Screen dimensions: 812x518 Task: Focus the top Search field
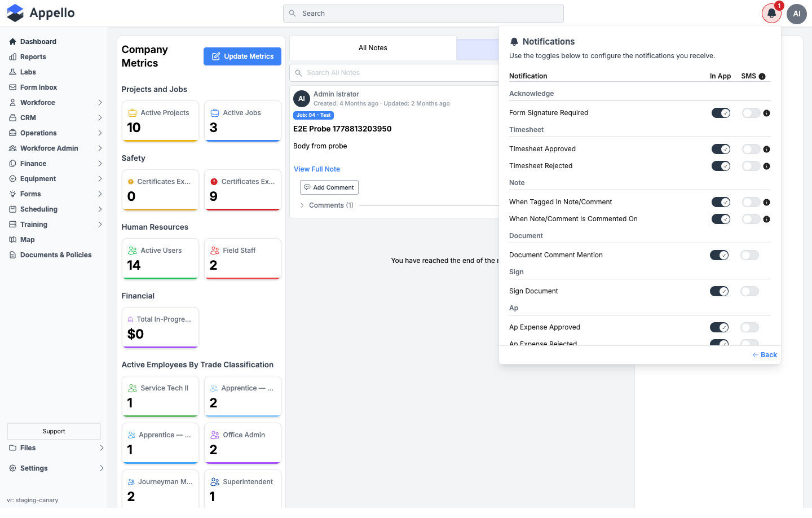click(x=423, y=14)
